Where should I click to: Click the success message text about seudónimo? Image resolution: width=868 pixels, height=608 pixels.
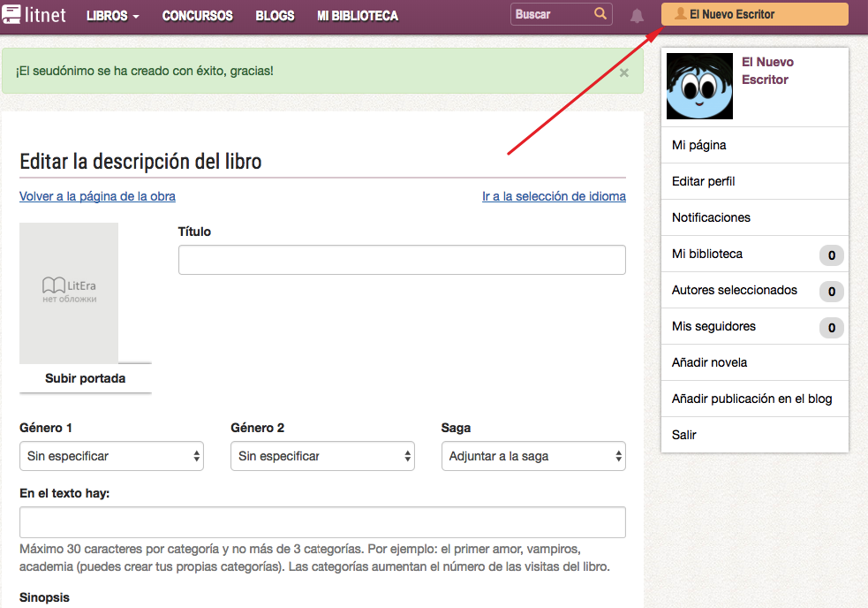pyautogui.click(x=145, y=71)
